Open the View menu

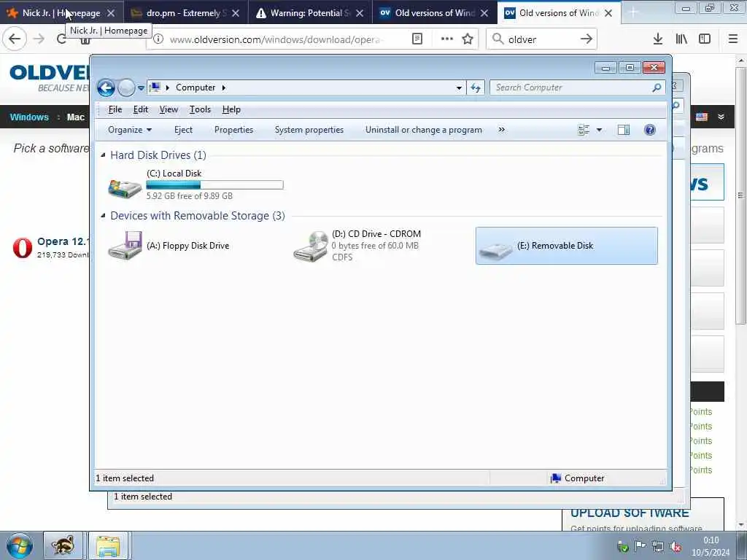[x=169, y=109]
